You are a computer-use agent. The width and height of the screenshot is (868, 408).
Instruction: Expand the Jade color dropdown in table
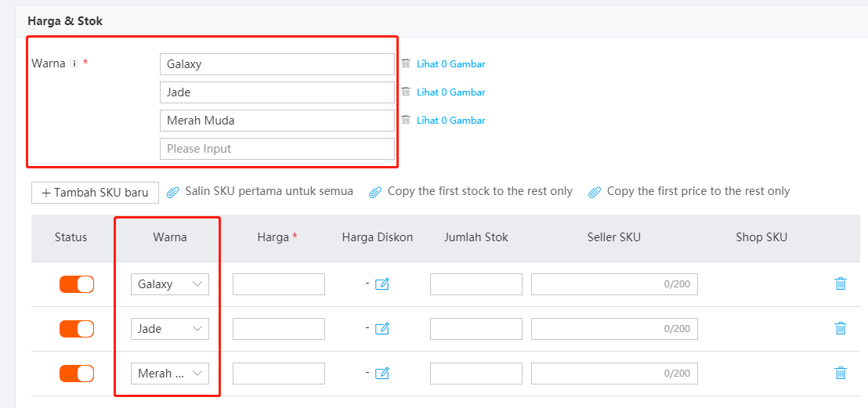170,329
